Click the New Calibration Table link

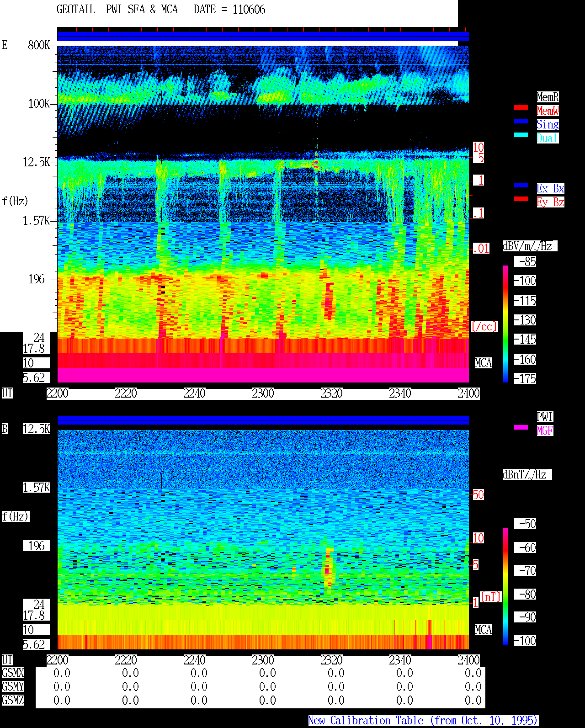[x=423, y=721]
